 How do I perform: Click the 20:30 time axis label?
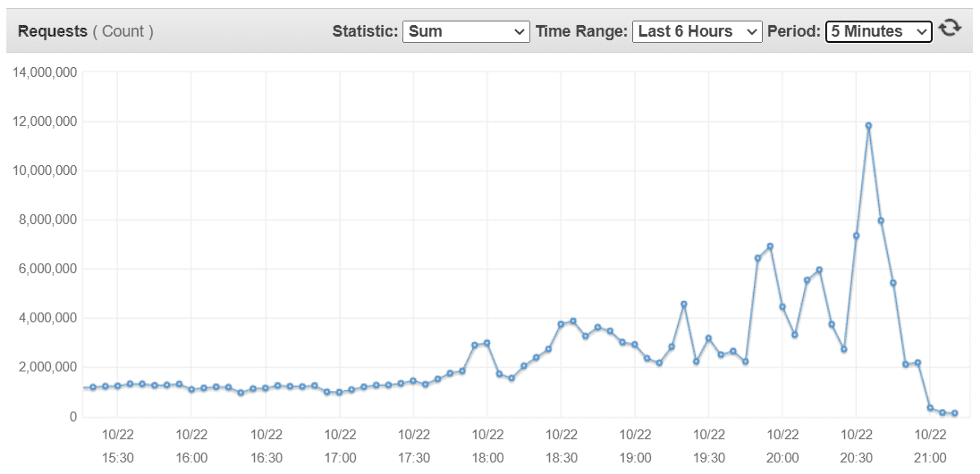point(856,458)
